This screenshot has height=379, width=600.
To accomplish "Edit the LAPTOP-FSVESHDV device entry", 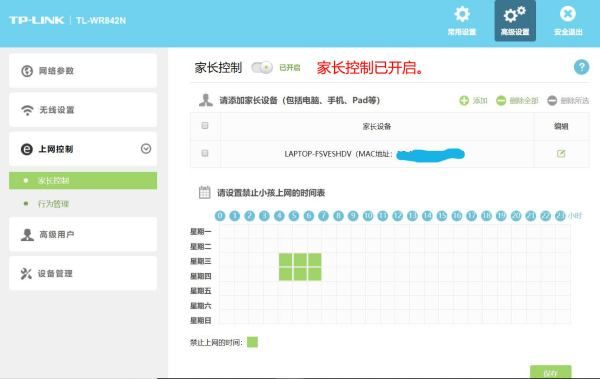I will pos(561,154).
